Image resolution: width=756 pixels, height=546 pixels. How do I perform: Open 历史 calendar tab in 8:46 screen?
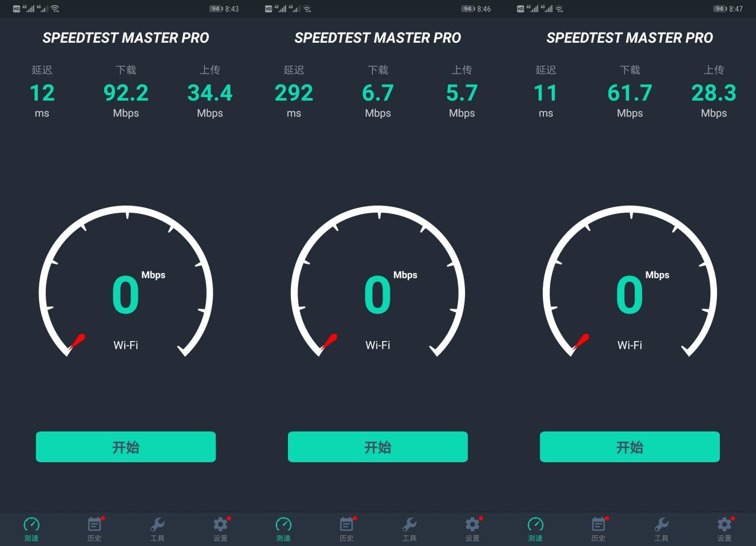(346, 529)
